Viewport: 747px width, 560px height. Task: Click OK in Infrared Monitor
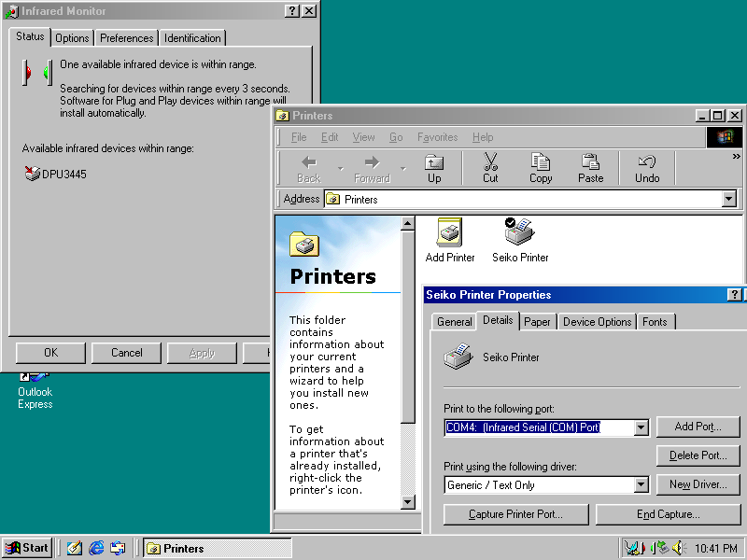point(50,353)
